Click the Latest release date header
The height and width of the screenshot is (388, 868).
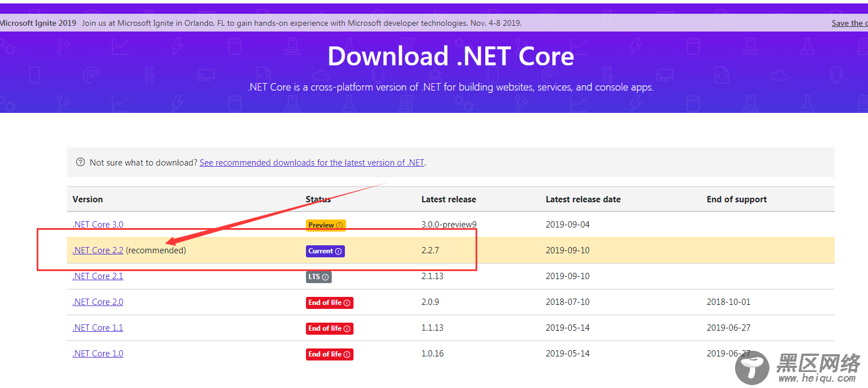click(x=583, y=199)
